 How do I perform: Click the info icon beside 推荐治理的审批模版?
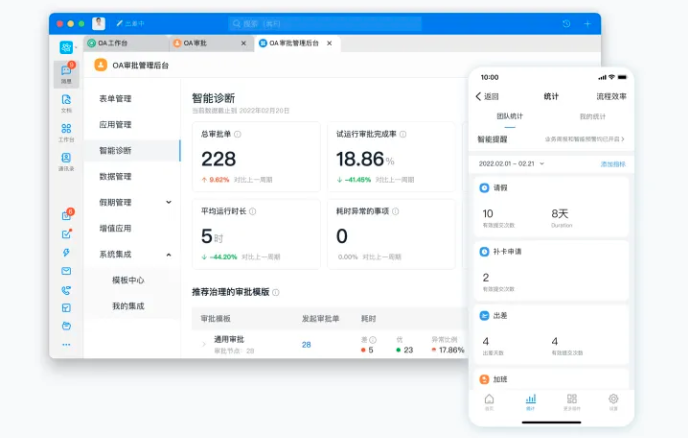(x=276, y=292)
